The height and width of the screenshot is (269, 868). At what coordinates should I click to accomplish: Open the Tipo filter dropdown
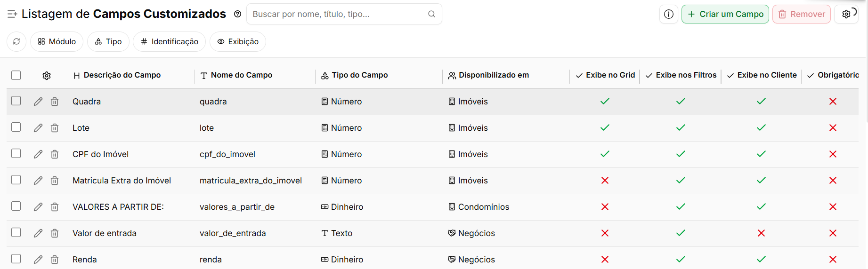pyautogui.click(x=108, y=41)
